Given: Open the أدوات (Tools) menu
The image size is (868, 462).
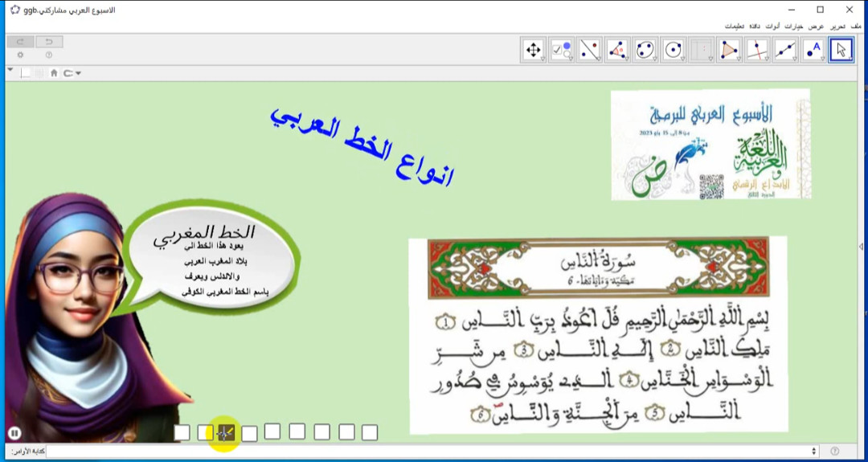Looking at the screenshot, I should 773,27.
